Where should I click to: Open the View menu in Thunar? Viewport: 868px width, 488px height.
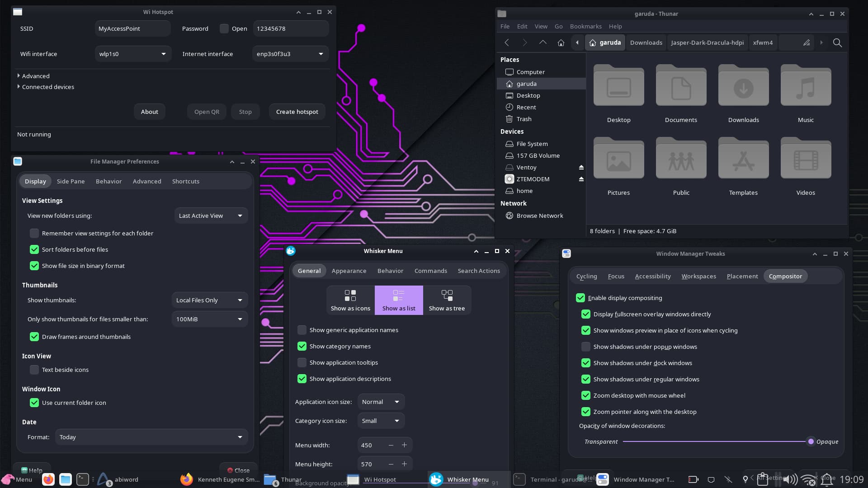pos(541,26)
